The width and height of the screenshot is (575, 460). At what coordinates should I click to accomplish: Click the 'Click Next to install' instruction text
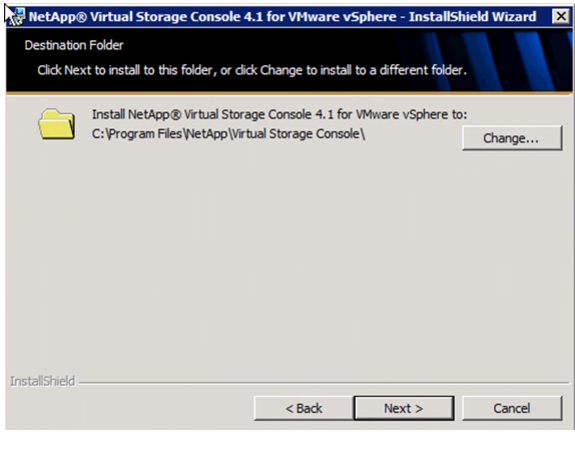click(252, 70)
